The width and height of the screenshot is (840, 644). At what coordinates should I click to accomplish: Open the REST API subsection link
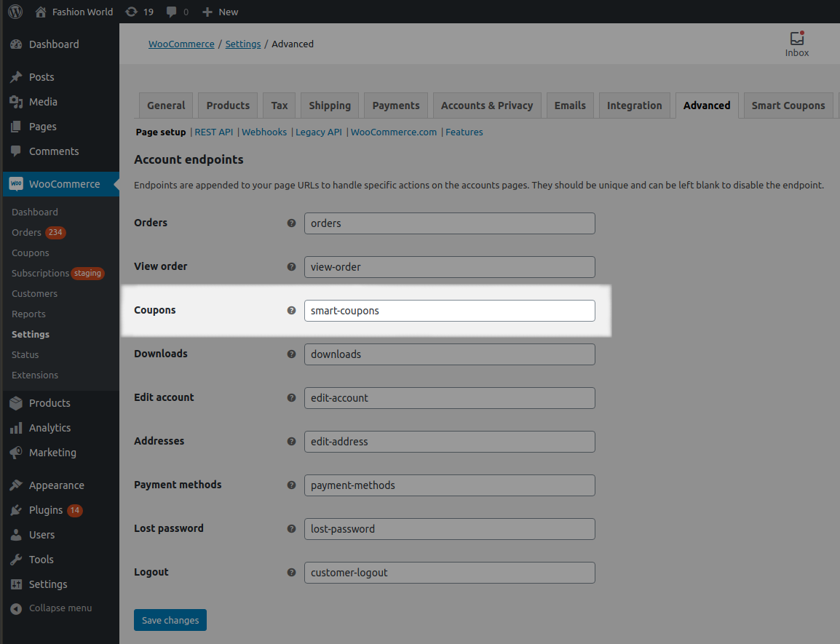pyautogui.click(x=214, y=132)
